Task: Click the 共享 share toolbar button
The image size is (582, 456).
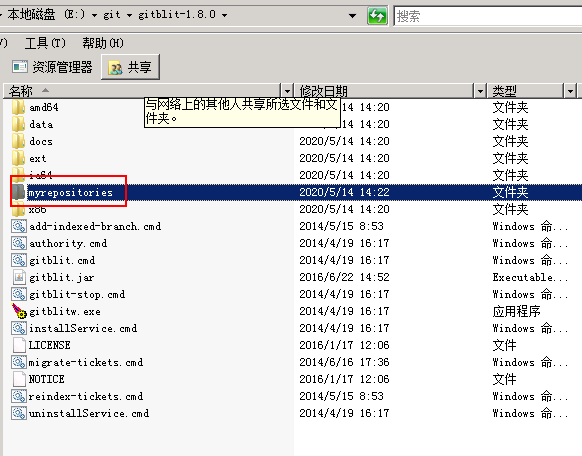Action: coord(130,67)
